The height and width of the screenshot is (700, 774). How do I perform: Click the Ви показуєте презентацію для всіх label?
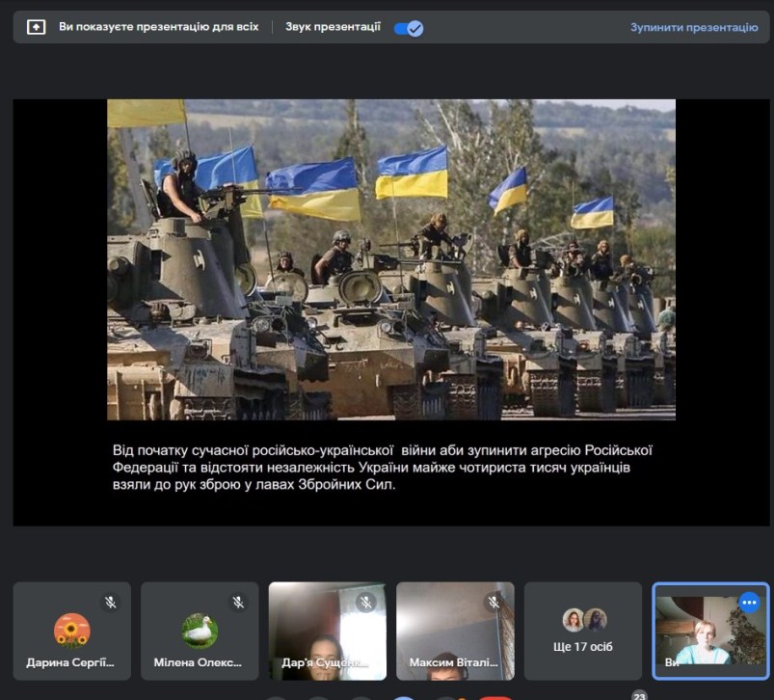tap(159, 28)
